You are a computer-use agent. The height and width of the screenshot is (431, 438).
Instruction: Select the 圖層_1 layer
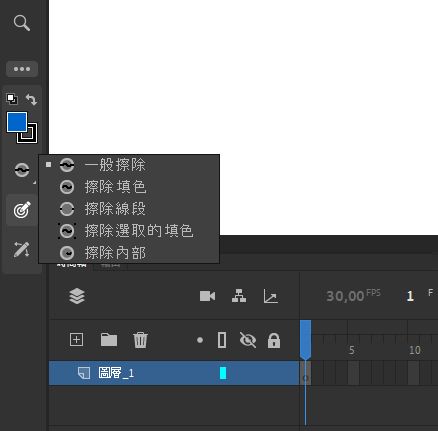tap(174, 373)
